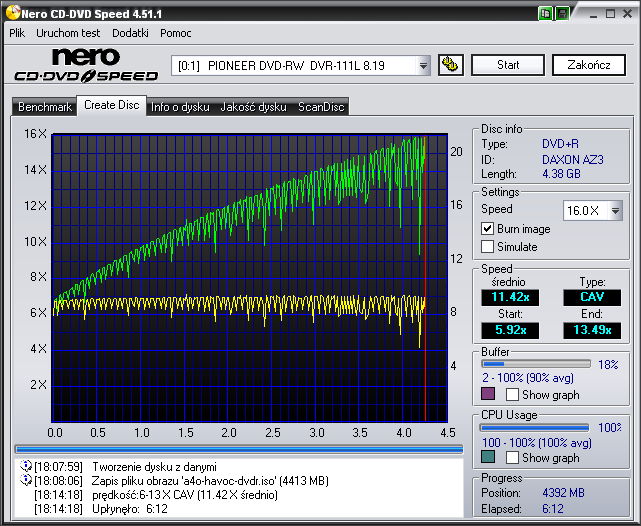Viewport: 641px width, 526px height.
Task: Click the Start 5.92x speed display
Action: tap(510, 330)
